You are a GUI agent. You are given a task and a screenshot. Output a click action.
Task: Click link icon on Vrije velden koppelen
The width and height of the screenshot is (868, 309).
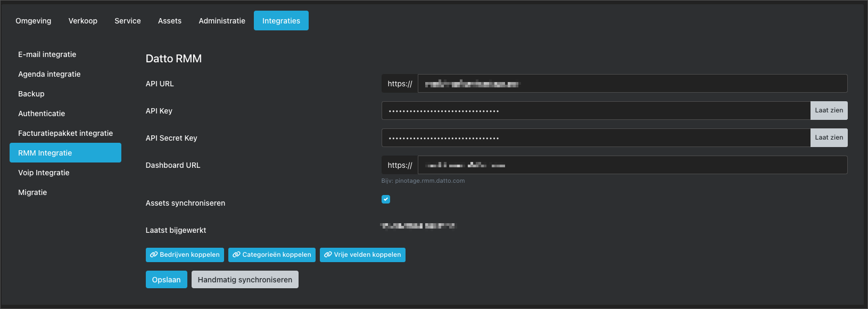click(x=328, y=255)
